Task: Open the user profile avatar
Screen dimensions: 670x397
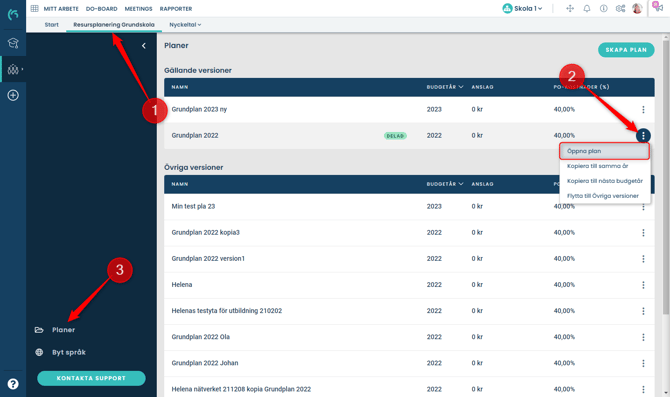Action: tap(637, 9)
